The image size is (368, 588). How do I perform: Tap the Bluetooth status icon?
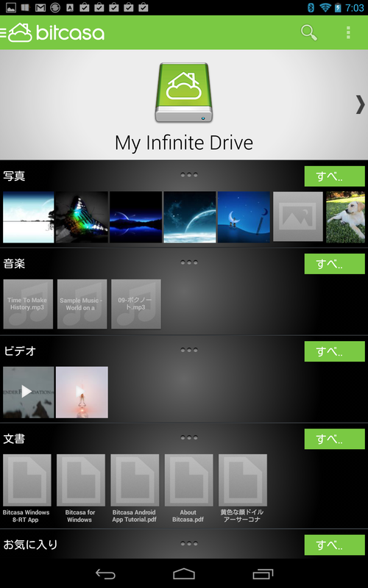311,7
